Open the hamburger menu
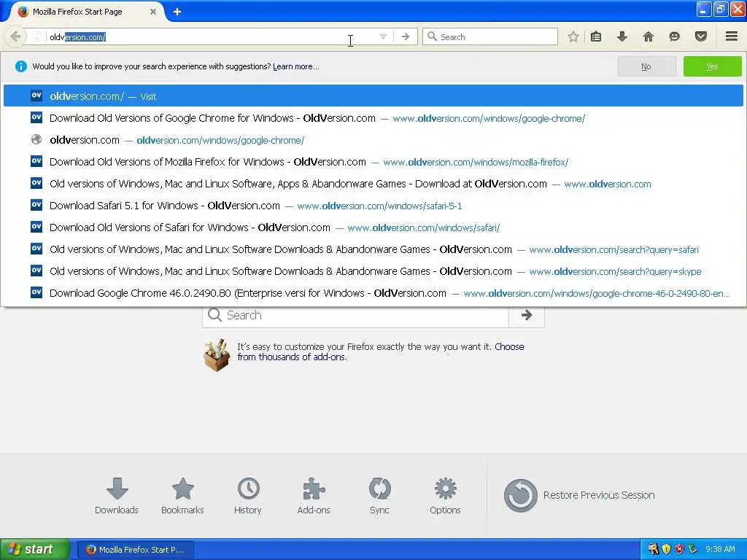Viewport: 747px width, 560px height. [732, 36]
